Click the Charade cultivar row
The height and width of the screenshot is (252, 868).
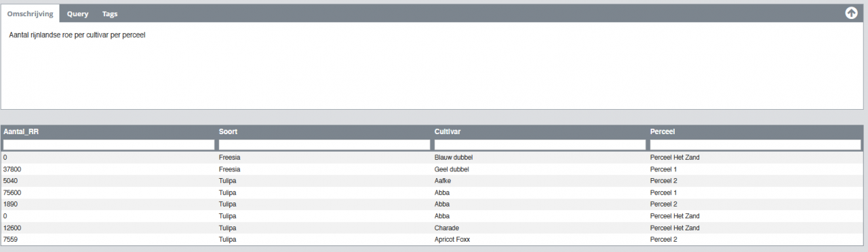coord(432,228)
